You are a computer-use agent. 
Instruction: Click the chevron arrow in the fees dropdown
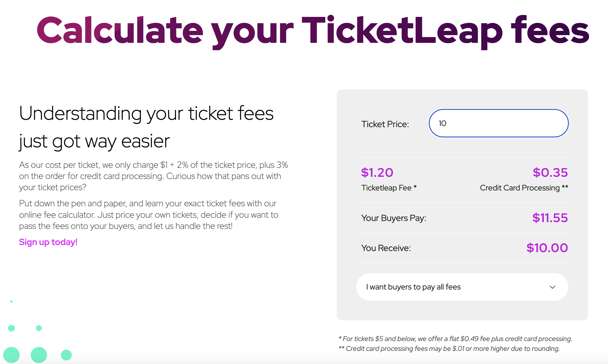[x=552, y=287]
